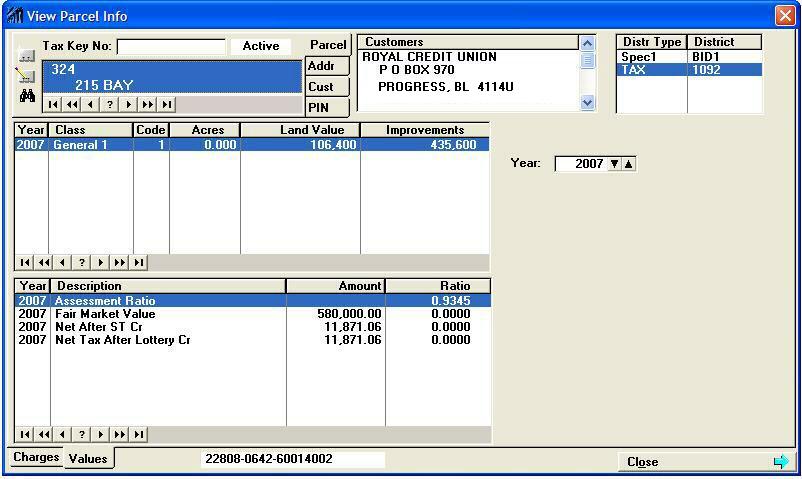Screen dimensions: 802x479
Task: Select the Spec1 BID1 district row
Action: click(688, 58)
